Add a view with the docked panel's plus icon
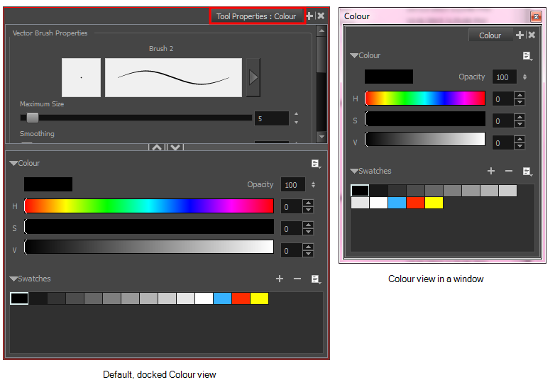Screen dimensions: 555x392 pos(309,16)
